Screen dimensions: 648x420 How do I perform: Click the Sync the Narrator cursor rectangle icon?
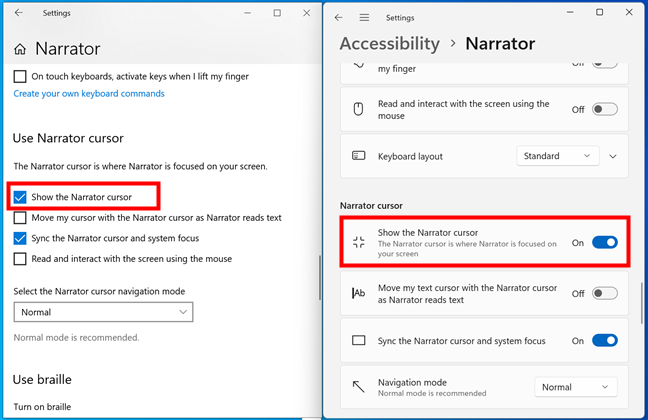point(358,340)
